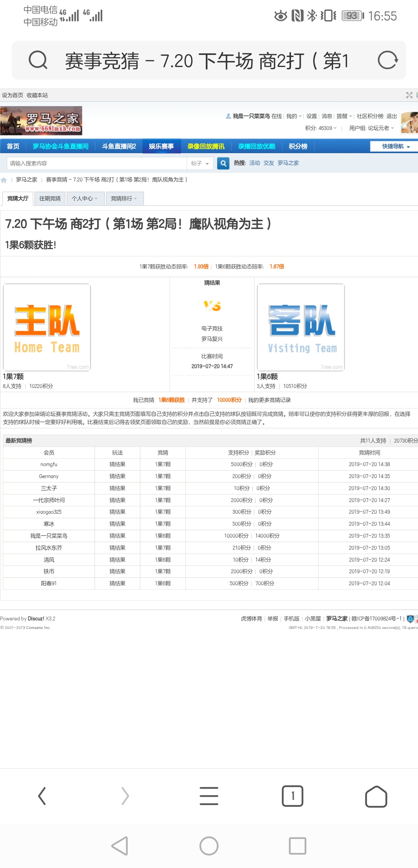
Task: Open member xiaogao325 in the table
Action: click(49, 512)
